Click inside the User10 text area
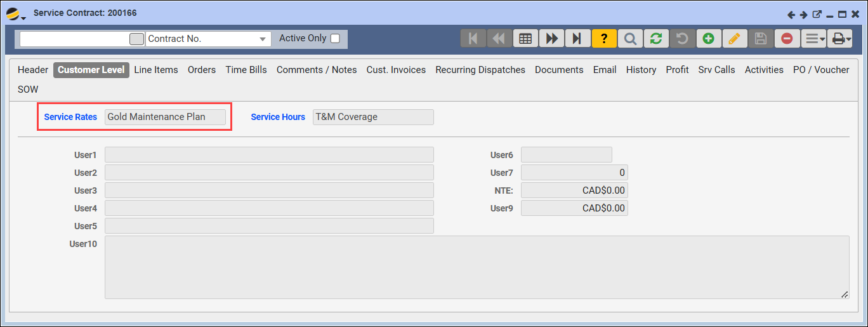 point(476,267)
